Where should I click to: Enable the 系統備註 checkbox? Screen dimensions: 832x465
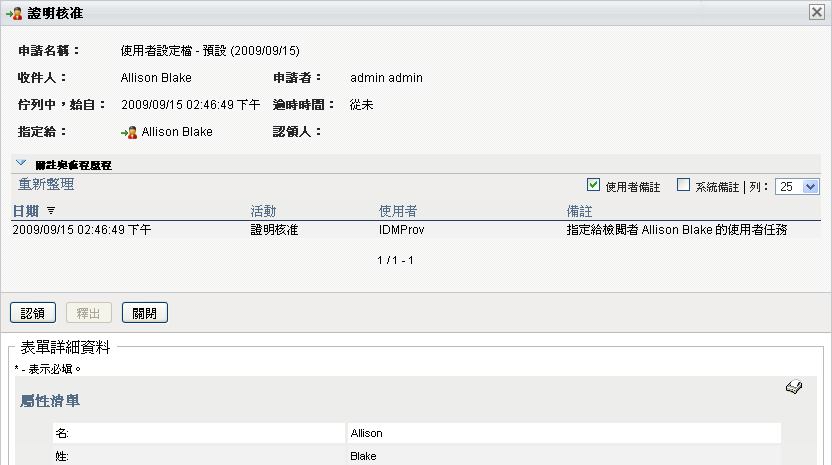point(684,185)
